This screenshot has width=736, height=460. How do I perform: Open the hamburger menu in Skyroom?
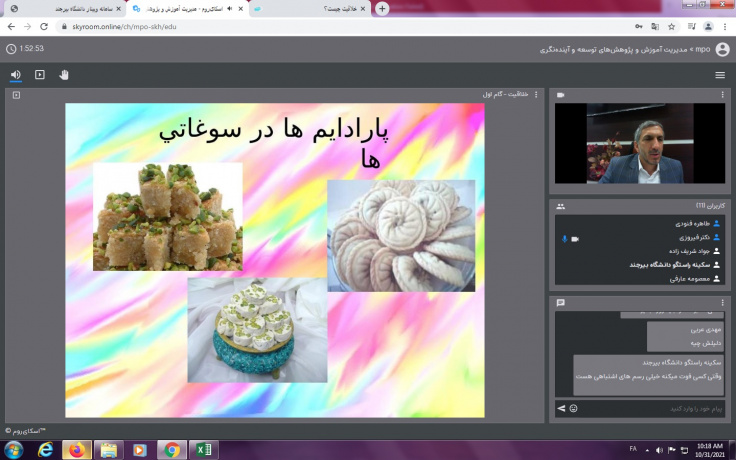(x=720, y=75)
